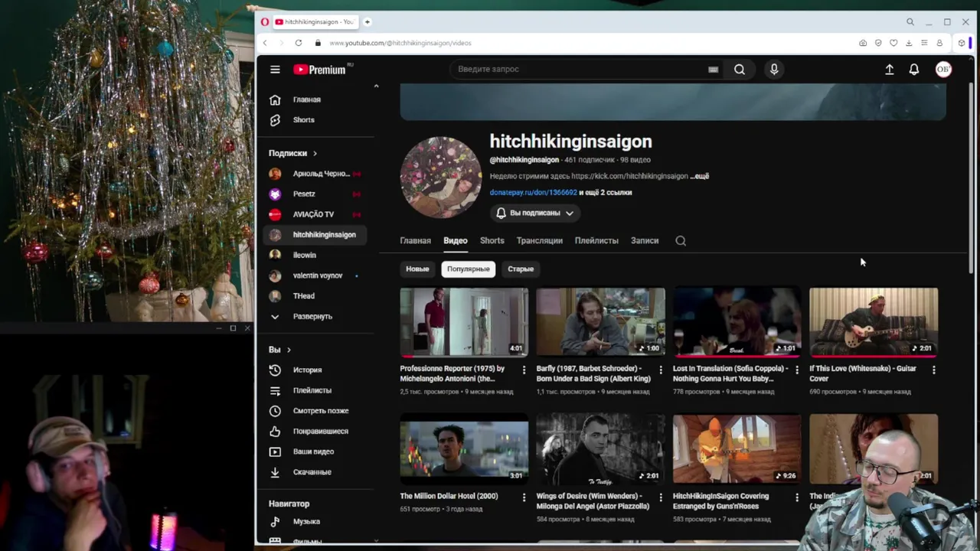This screenshot has height=551, width=980.
Task: Open options for Barfly (1987) video
Action: pyautogui.click(x=660, y=370)
